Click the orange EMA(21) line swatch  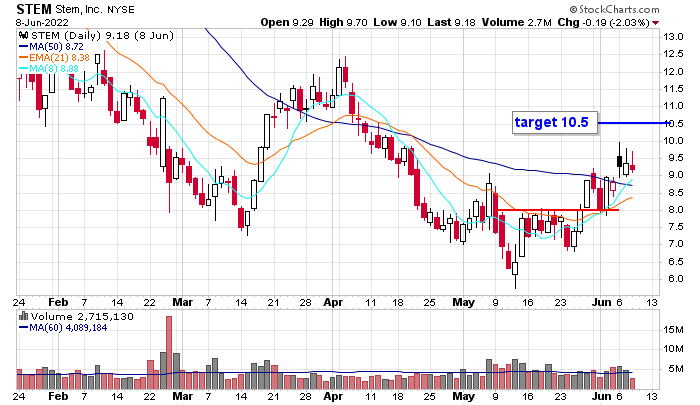pos(24,58)
